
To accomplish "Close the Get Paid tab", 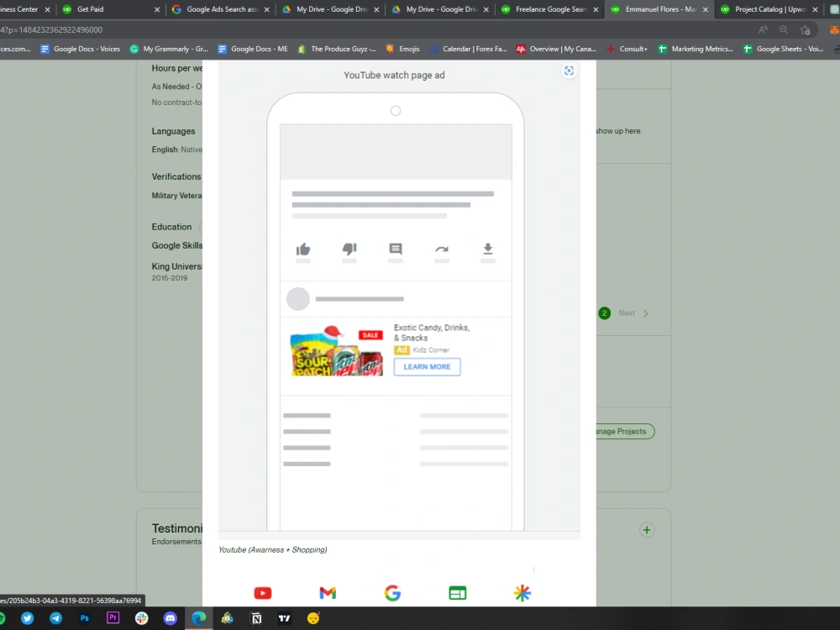I will tap(157, 9).
